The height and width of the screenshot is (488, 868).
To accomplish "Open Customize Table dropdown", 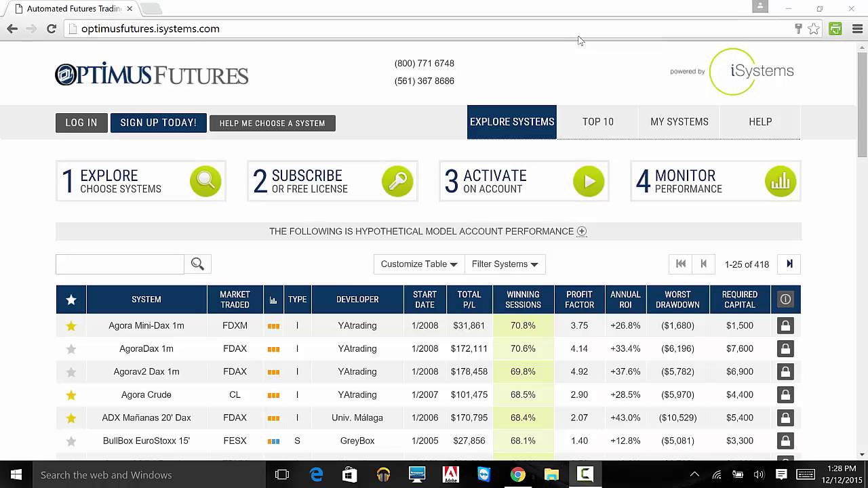I will [x=418, y=264].
